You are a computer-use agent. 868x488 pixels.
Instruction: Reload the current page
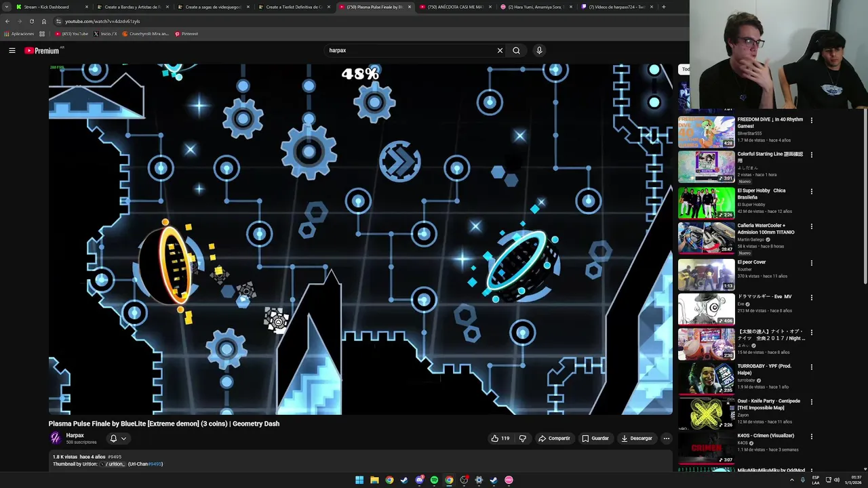[31, 21]
